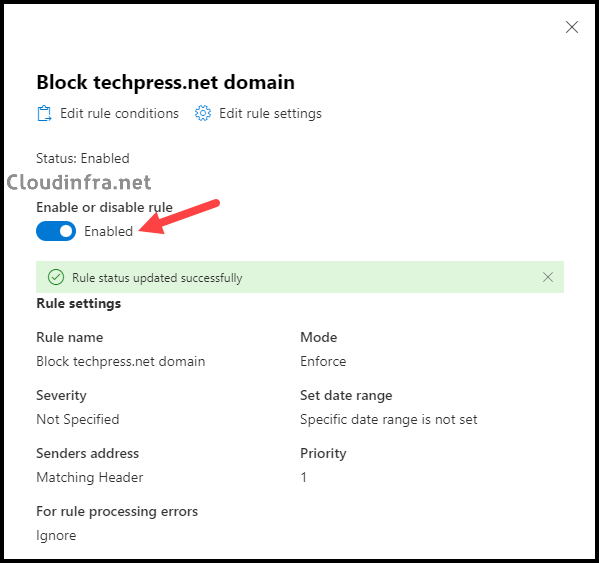
Task: Close the Block techpress.net domain panel
Action: (571, 27)
